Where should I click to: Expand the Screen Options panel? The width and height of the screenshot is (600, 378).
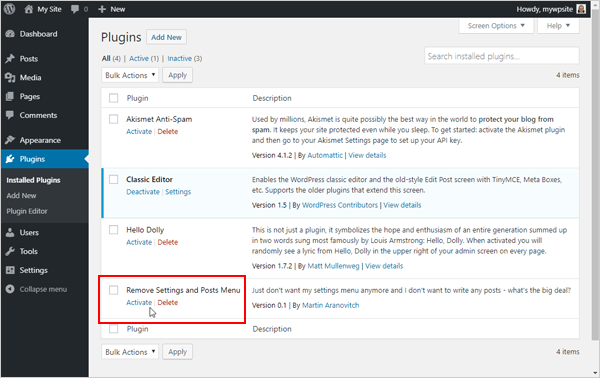click(x=496, y=26)
